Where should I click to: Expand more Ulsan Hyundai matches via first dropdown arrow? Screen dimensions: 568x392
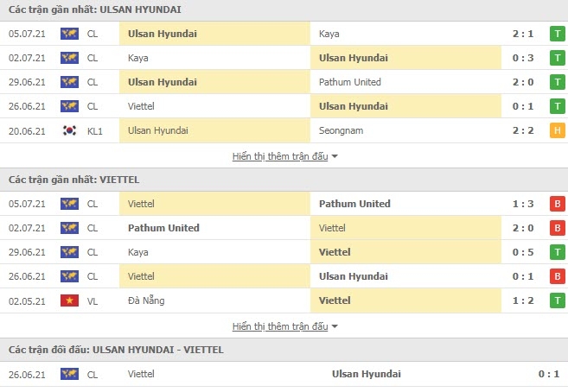click(335, 156)
